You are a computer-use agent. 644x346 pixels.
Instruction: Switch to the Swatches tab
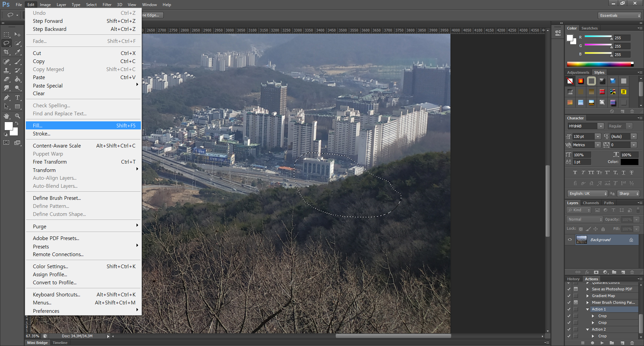589,28
